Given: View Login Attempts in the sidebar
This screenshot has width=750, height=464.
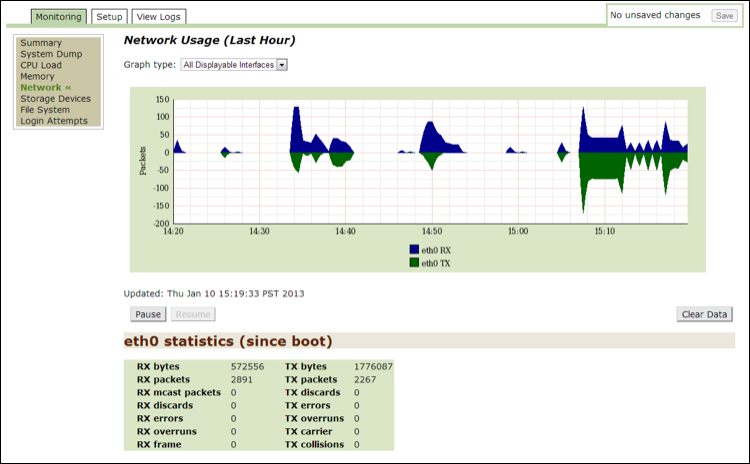Looking at the screenshot, I should tap(54, 121).
